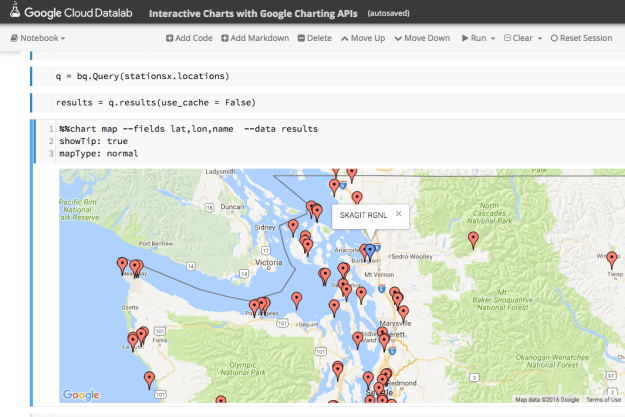Viewport: 625px width, 417px height.
Task: Click the SKAGIT RGNL tooltip label
Action: pos(363,215)
